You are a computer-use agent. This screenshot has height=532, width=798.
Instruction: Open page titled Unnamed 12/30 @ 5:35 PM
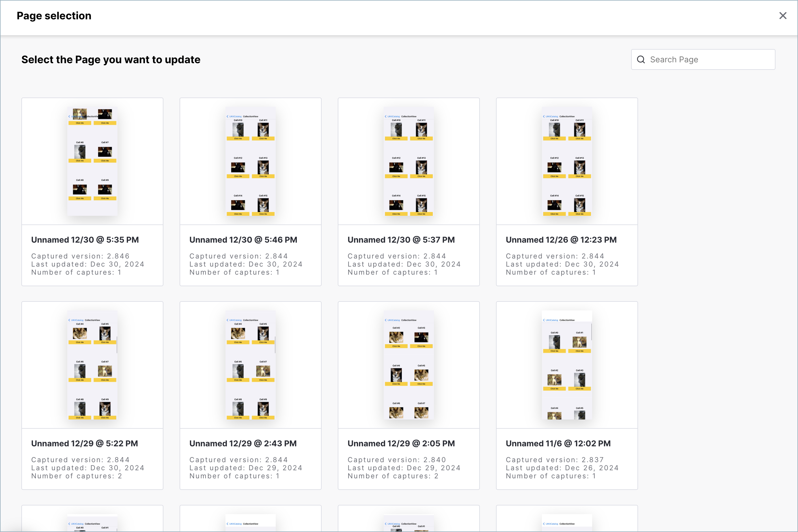point(85,240)
